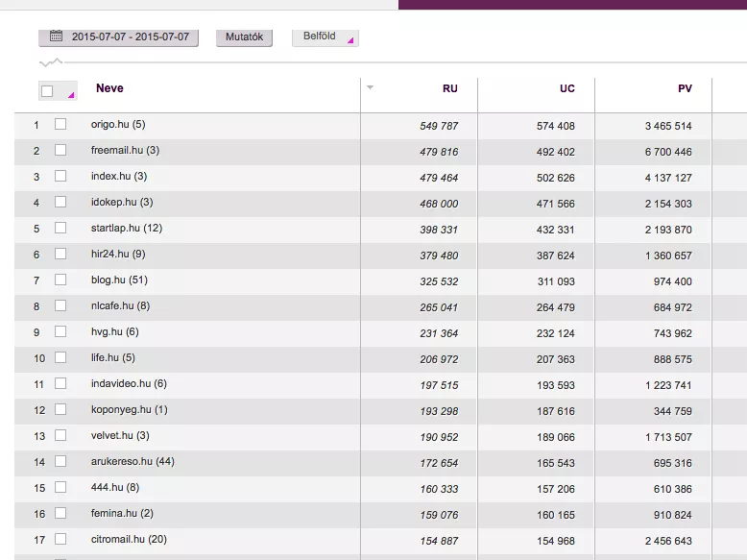The height and width of the screenshot is (560, 747).
Task: Open the index.hu (3) entry
Action: point(119,177)
